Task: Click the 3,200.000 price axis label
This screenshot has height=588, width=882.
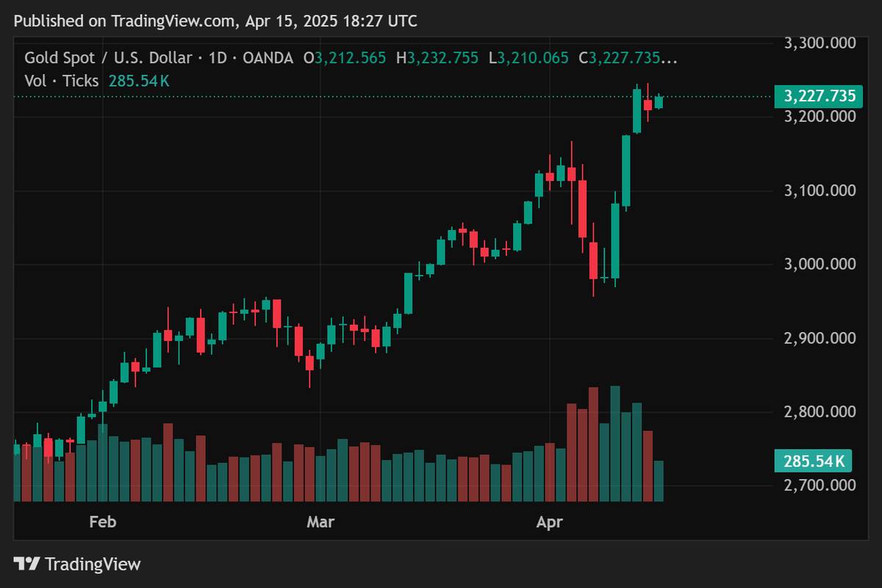Action: [820, 117]
